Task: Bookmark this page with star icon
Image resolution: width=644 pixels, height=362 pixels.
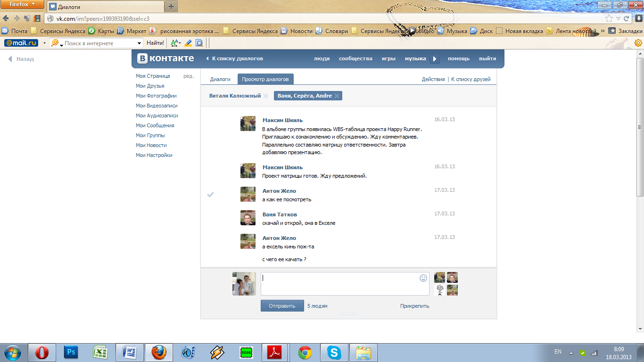Action: pos(609,18)
